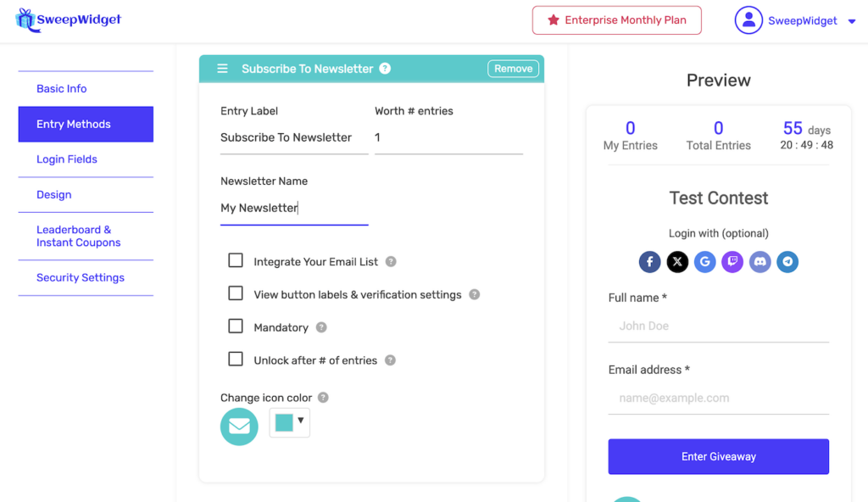Click help icon beside Subscribe To Newsletter title

pos(385,69)
